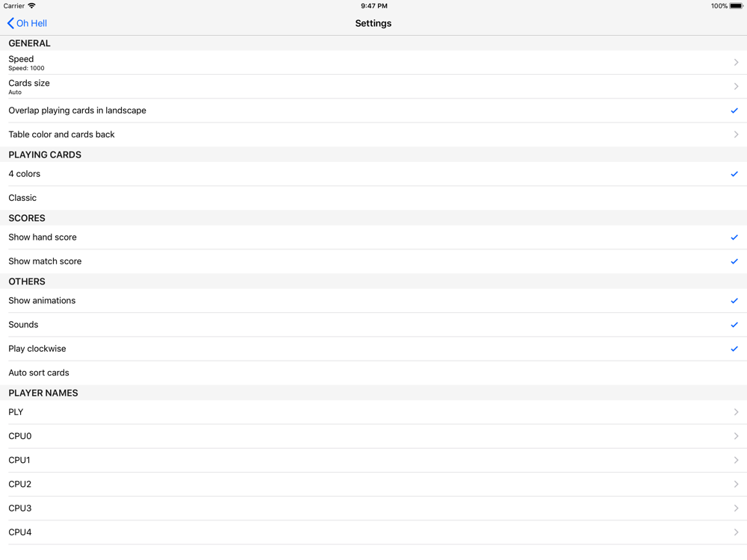This screenshot has width=747, height=560.
Task: Toggle Show match score option
Action: 373,261
